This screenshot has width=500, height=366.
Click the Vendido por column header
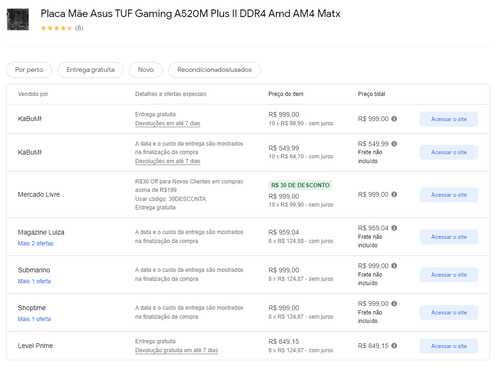click(x=33, y=94)
